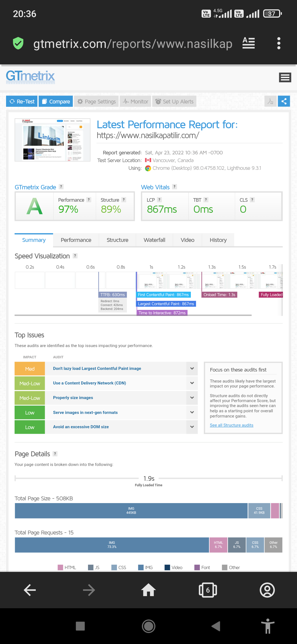297x644 pixels.
Task: Click IMG 445KB page size bar
Action: pyautogui.click(x=131, y=511)
